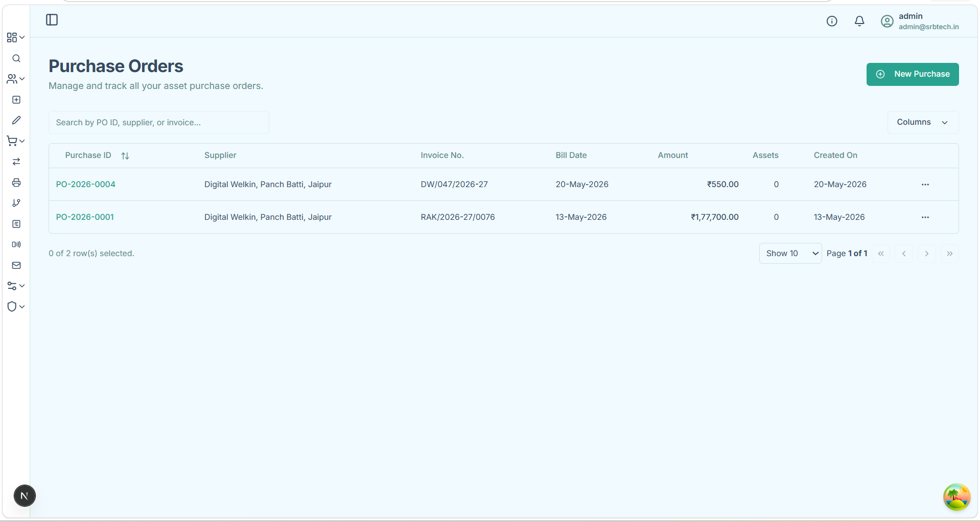Click the add-plus square sidebar icon

(x=16, y=100)
